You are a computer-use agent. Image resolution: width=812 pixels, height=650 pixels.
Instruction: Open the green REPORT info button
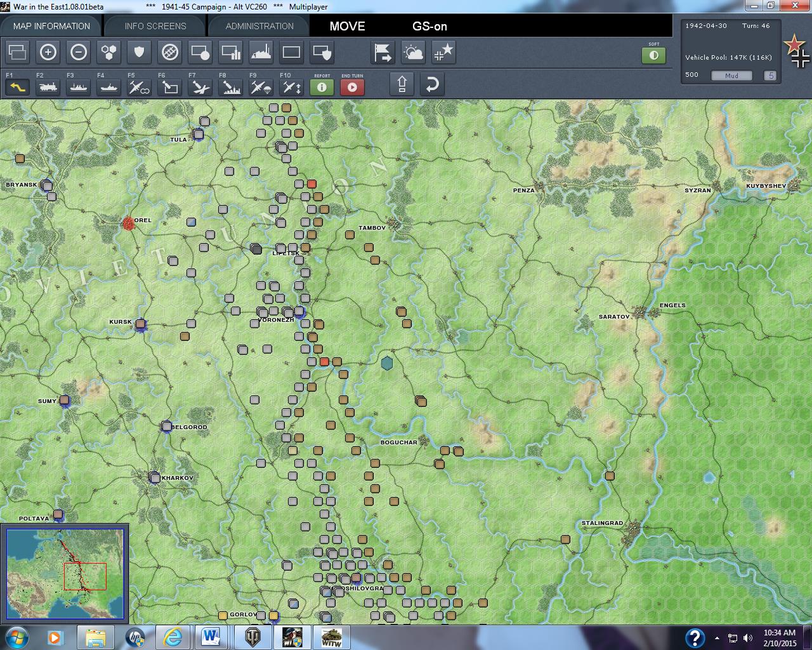[x=322, y=86]
